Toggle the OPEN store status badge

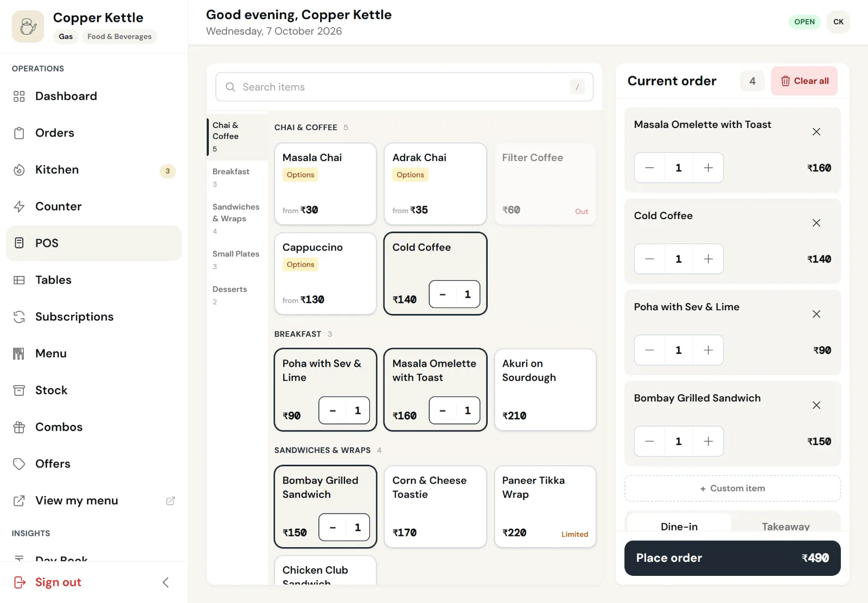(x=805, y=22)
